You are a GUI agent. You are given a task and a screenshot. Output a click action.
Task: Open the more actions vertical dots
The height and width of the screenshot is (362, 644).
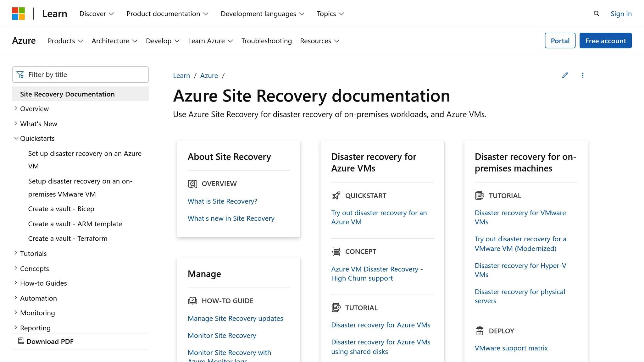click(x=583, y=75)
